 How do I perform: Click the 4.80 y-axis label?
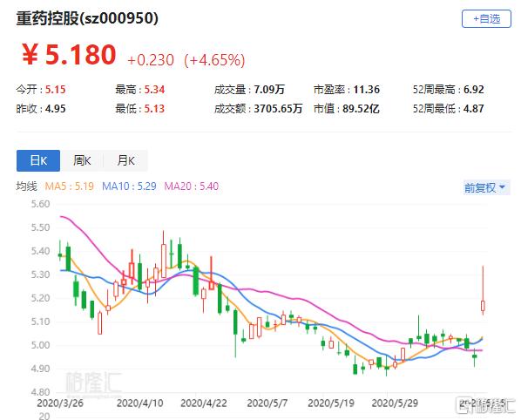tap(41, 392)
